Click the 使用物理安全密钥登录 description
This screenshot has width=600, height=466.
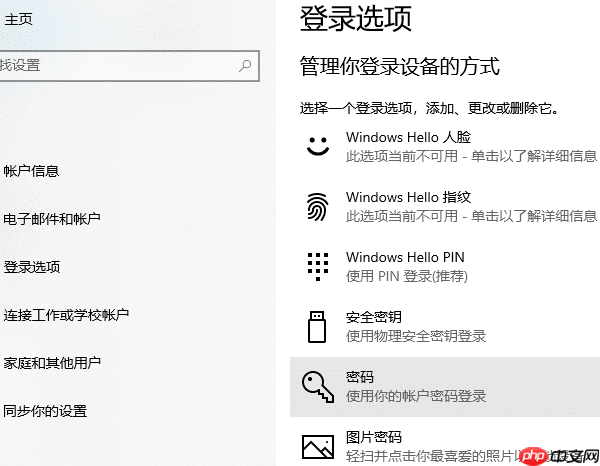(416, 336)
